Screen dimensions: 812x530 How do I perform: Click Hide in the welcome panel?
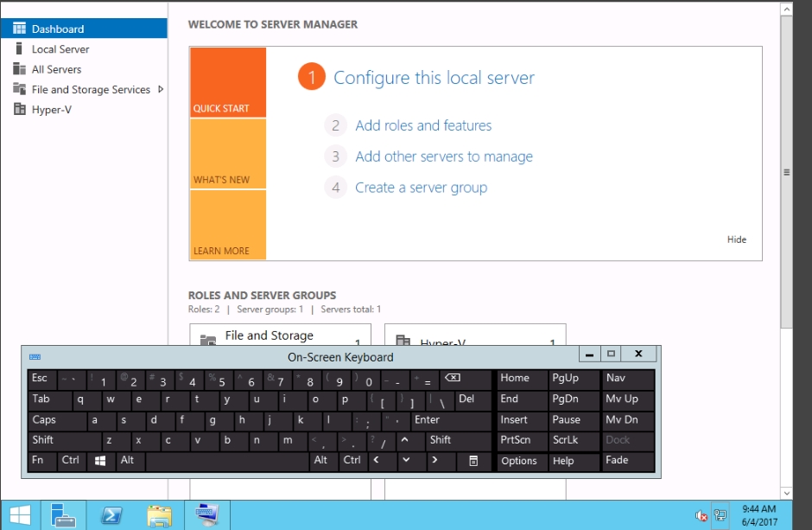click(x=736, y=239)
